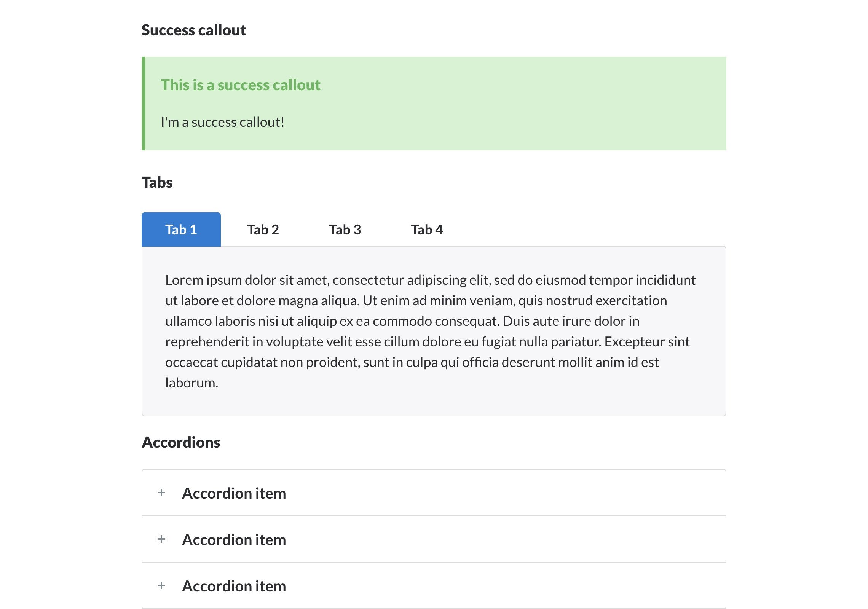868x609 pixels.
Task: Click the dark green left border of the callout
Action: pyautogui.click(x=144, y=104)
